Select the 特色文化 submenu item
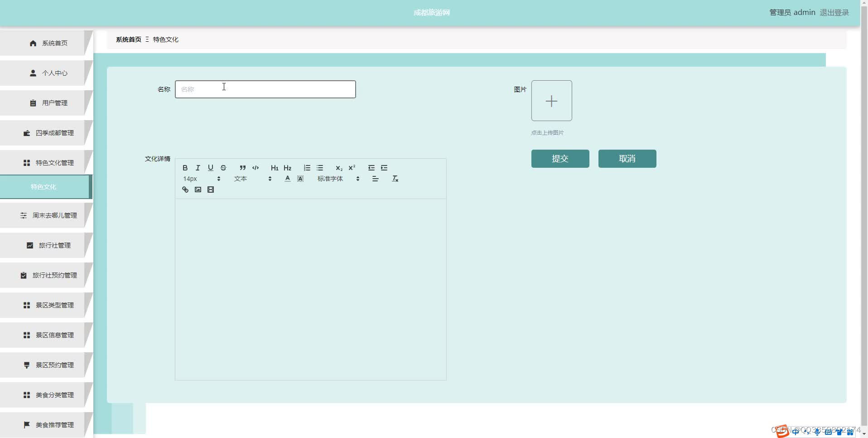The height and width of the screenshot is (438, 868). point(45,187)
